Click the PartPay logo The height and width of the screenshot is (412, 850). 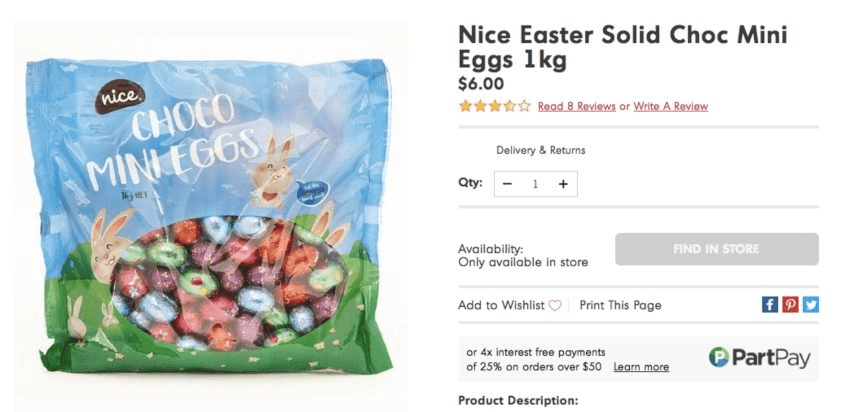759,358
